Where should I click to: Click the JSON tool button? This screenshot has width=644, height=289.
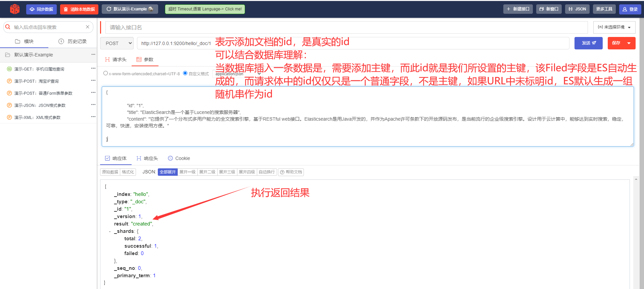pos(578,9)
